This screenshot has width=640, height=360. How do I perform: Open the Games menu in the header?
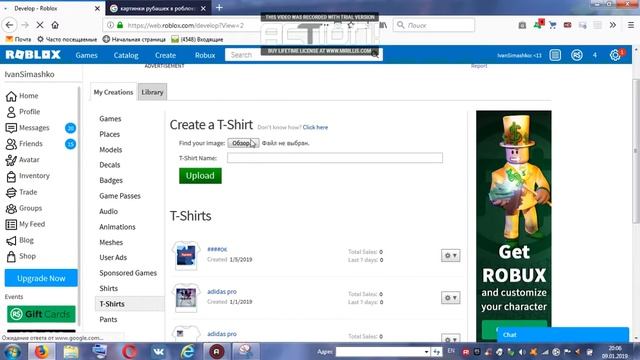coord(87,55)
